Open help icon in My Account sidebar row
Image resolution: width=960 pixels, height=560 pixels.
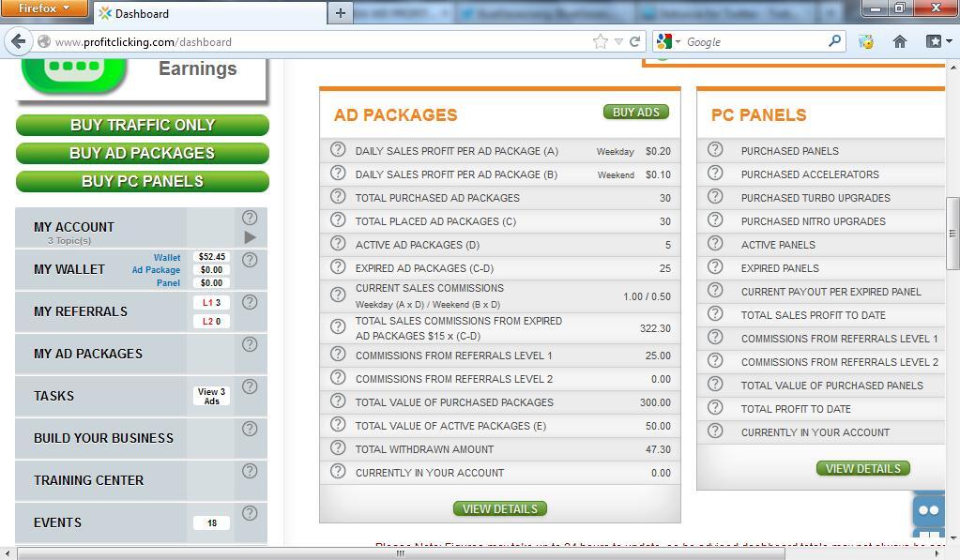[x=250, y=218]
